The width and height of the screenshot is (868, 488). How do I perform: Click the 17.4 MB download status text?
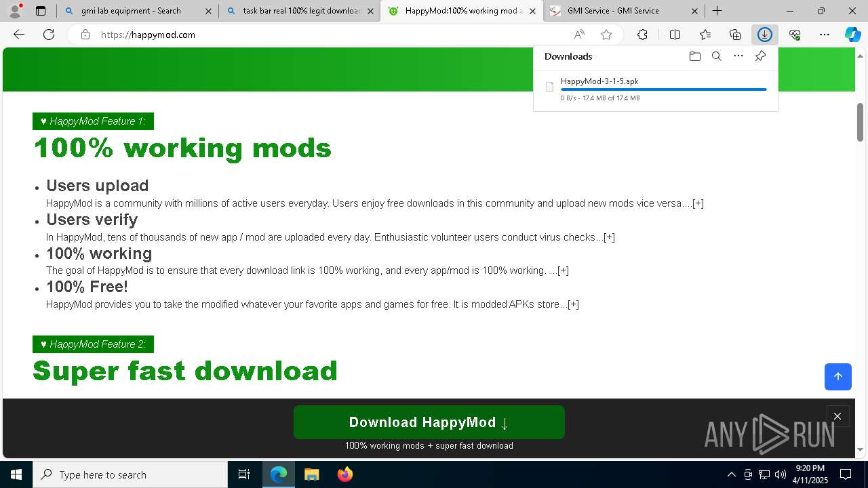(x=600, y=98)
